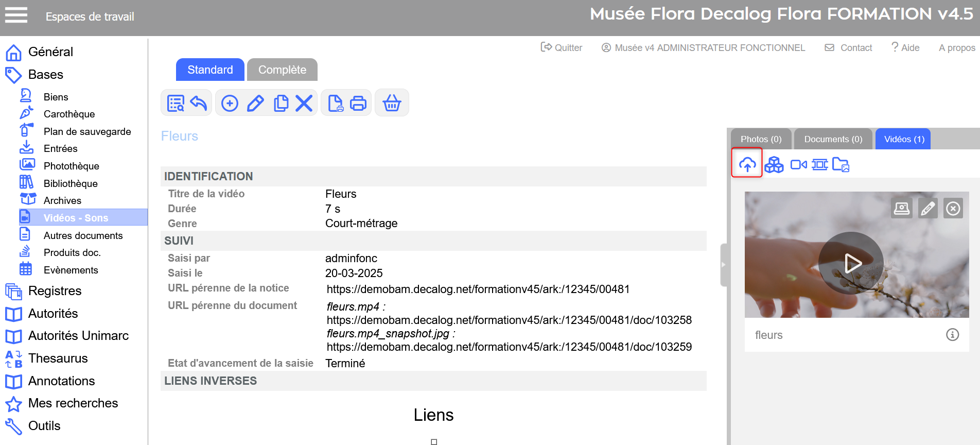980x445 pixels.
Task: Delete record with the X icon
Action: click(x=304, y=104)
